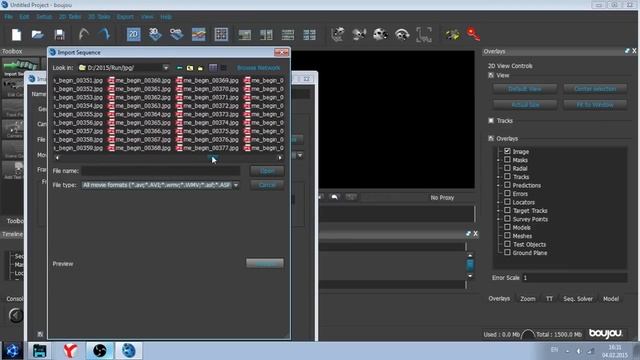Switch to the 2D view icon
The width and height of the screenshot is (640, 360).
[x=133, y=35]
